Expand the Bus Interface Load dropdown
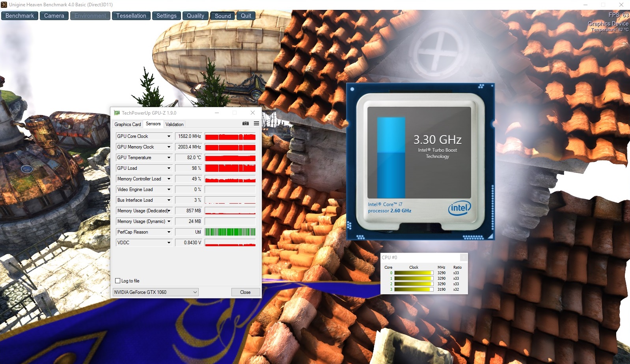630x364 pixels. (169, 200)
